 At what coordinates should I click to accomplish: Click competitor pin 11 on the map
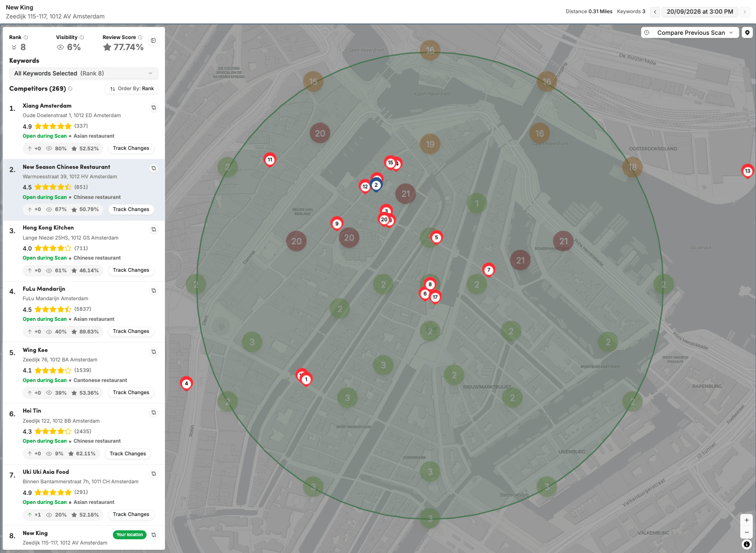point(270,160)
